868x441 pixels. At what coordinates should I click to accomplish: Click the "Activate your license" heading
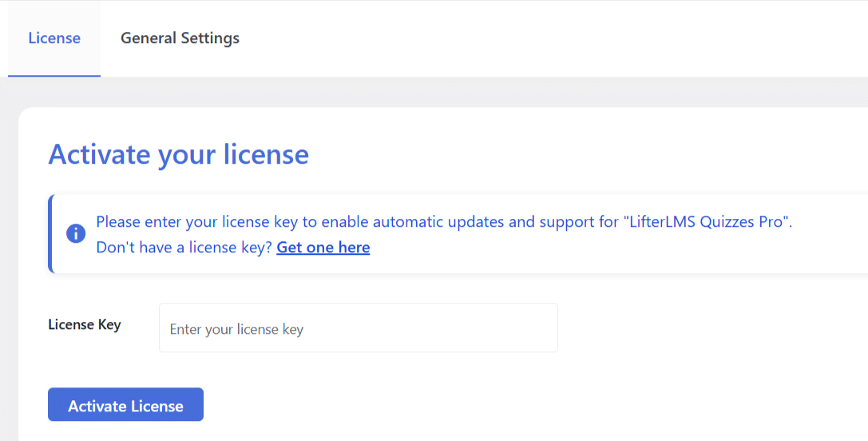[178, 154]
